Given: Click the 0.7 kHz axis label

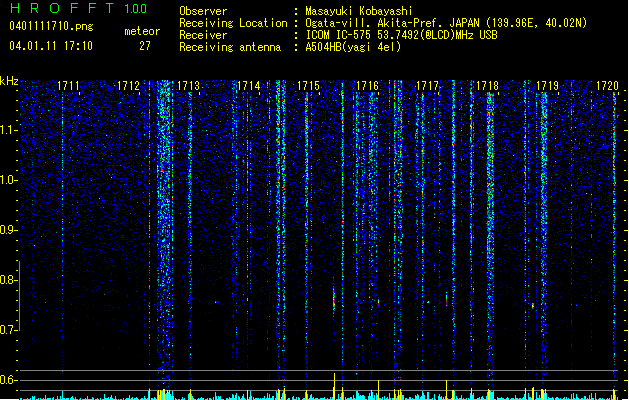Looking at the screenshot, I should tap(8, 330).
